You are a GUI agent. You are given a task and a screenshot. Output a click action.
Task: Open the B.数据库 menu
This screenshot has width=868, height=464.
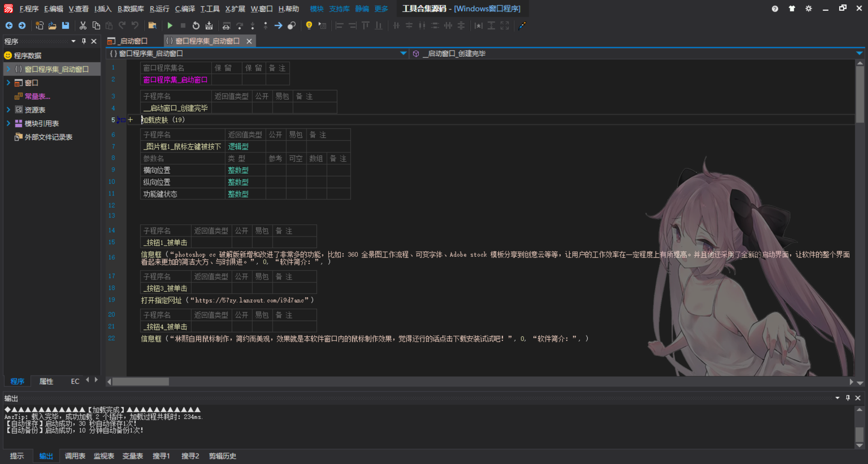pyautogui.click(x=131, y=9)
